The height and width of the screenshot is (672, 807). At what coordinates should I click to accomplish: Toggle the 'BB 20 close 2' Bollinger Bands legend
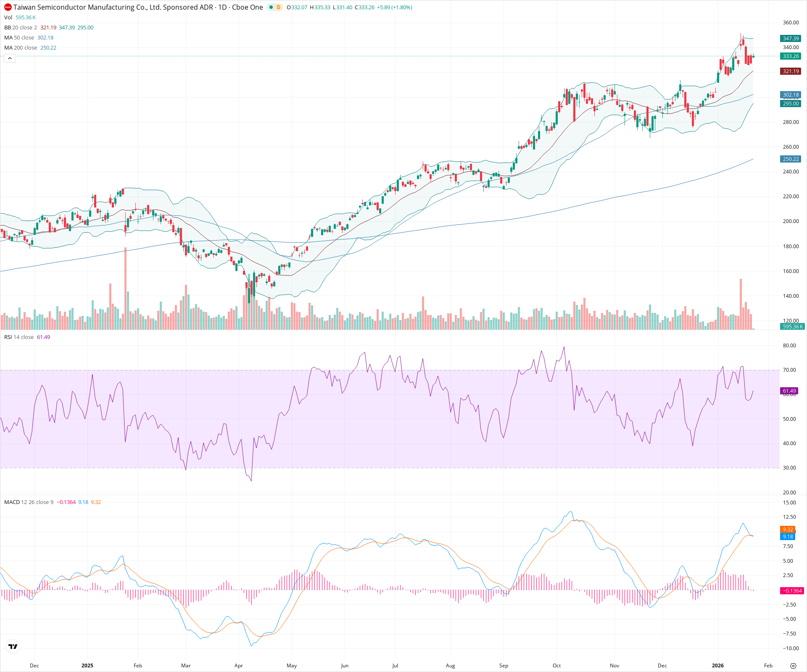[8, 28]
